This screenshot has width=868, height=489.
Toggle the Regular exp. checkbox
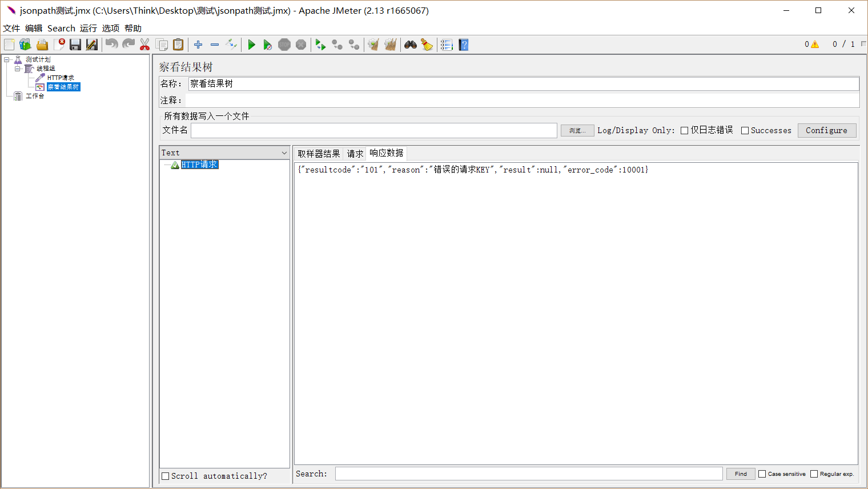[x=814, y=474]
